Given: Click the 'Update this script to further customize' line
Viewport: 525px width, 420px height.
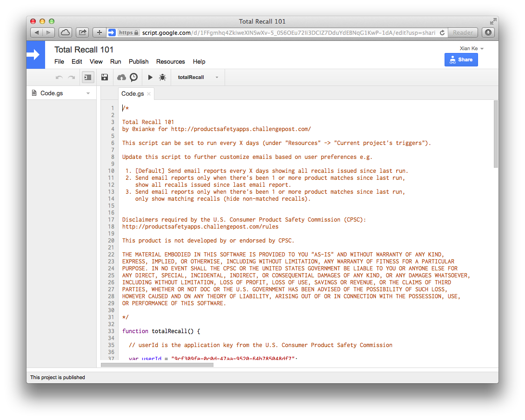Looking at the screenshot, I should [247, 157].
